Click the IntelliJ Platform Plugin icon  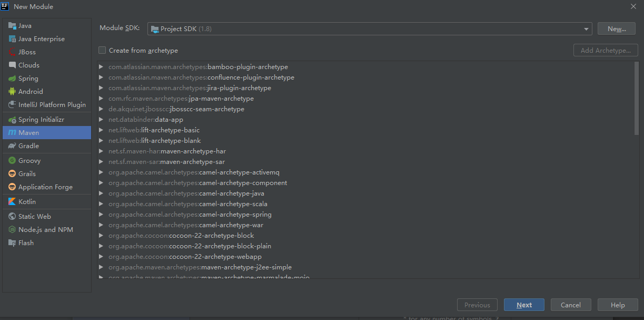coord(12,104)
